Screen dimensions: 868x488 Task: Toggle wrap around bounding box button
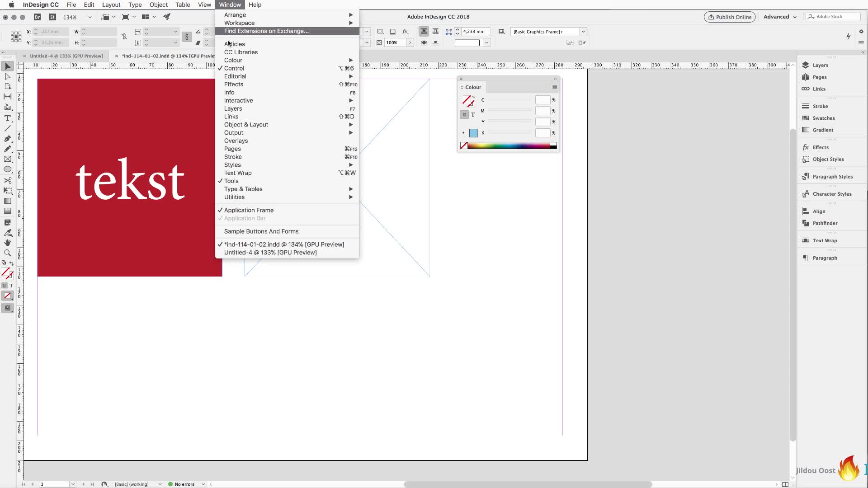pos(435,32)
